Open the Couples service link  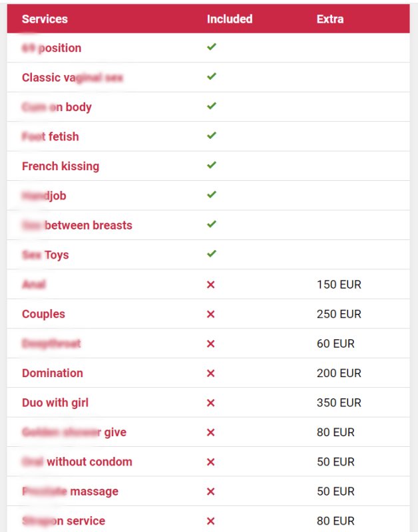click(x=43, y=314)
